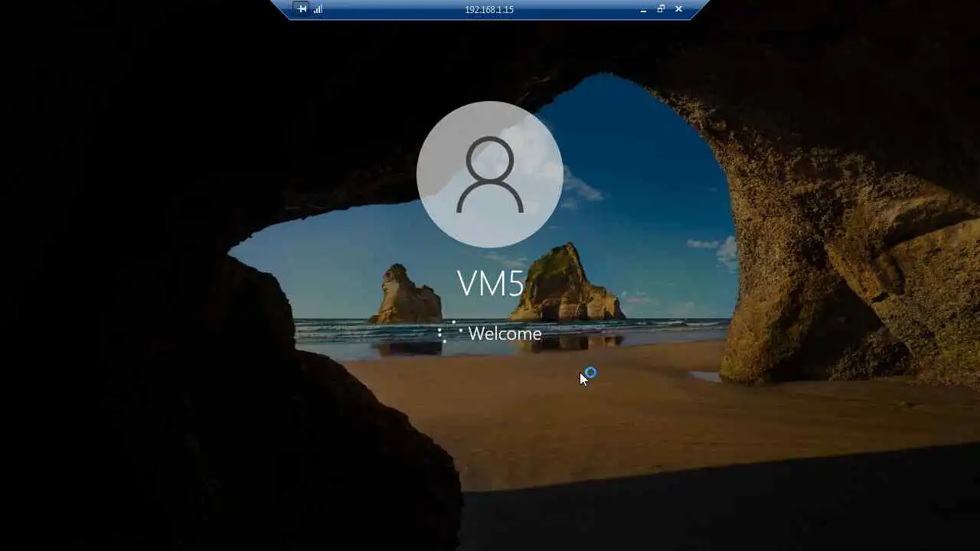The width and height of the screenshot is (980, 551).
Task: Click the VM5 username text
Action: click(x=491, y=283)
